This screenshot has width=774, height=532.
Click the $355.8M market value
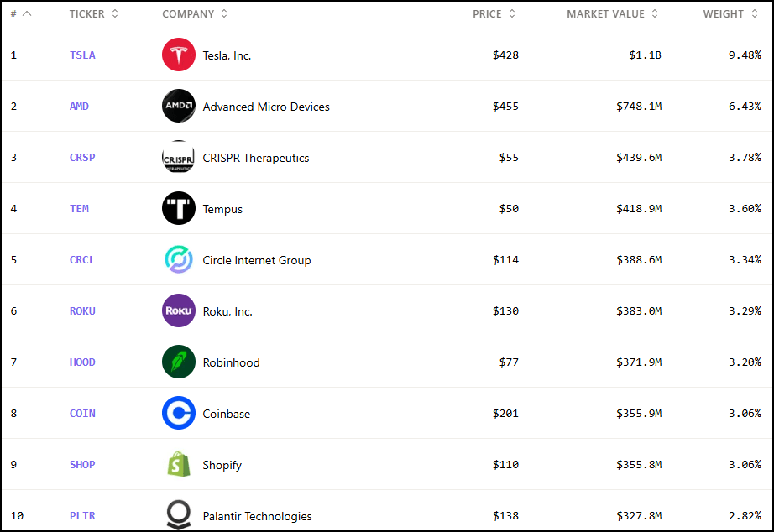click(639, 464)
